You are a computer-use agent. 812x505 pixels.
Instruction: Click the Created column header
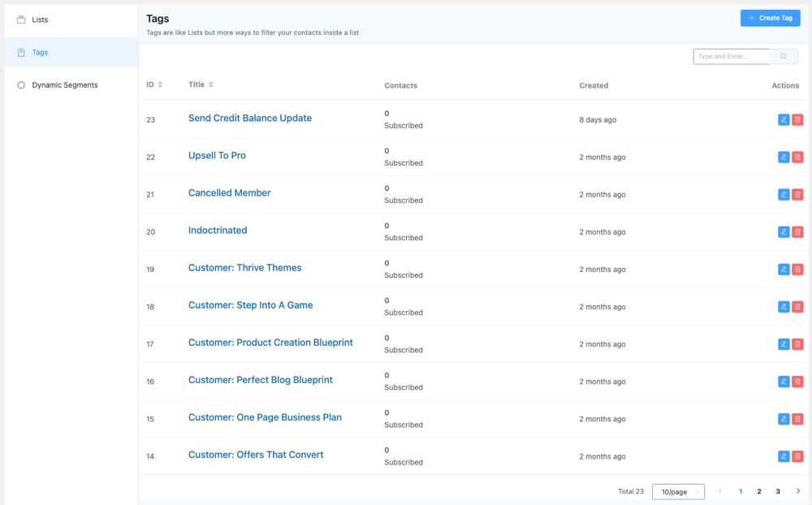pos(594,85)
